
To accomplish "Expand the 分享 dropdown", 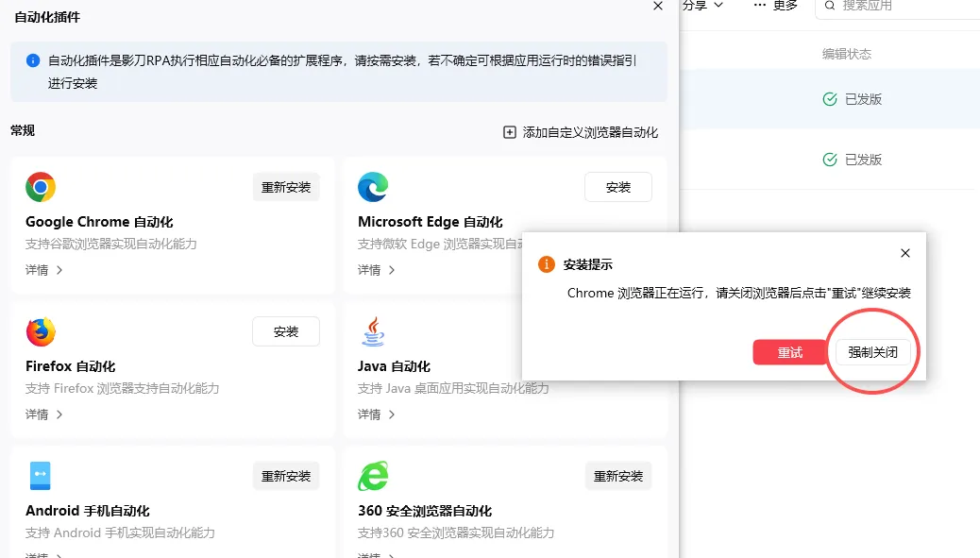I will (x=703, y=6).
